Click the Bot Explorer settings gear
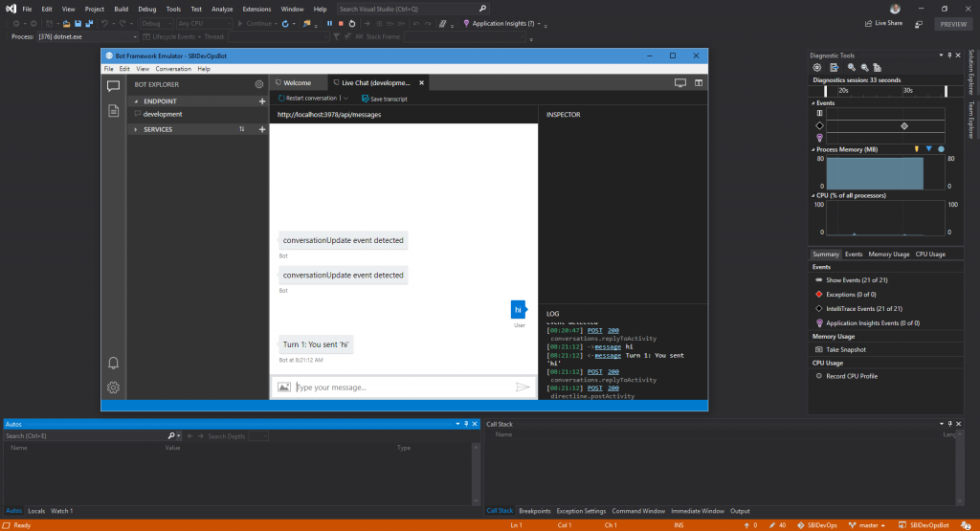Image resolution: width=980 pixels, height=531 pixels. coord(259,84)
